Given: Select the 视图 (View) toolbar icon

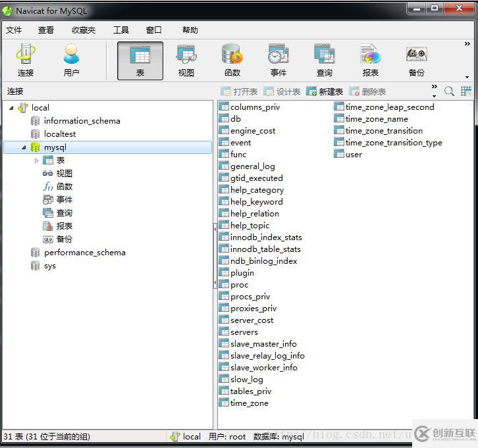Looking at the screenshot, I should click(186, 61).
